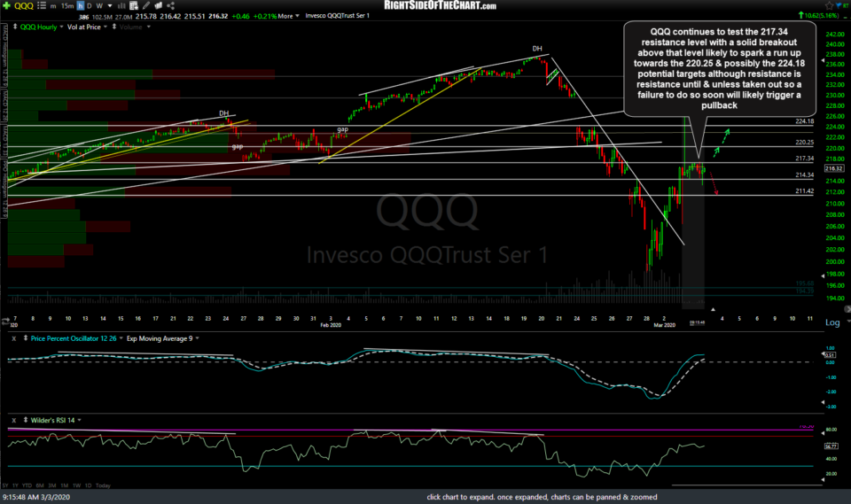
Task: Select the 1M range button
Action: point(64,485)
